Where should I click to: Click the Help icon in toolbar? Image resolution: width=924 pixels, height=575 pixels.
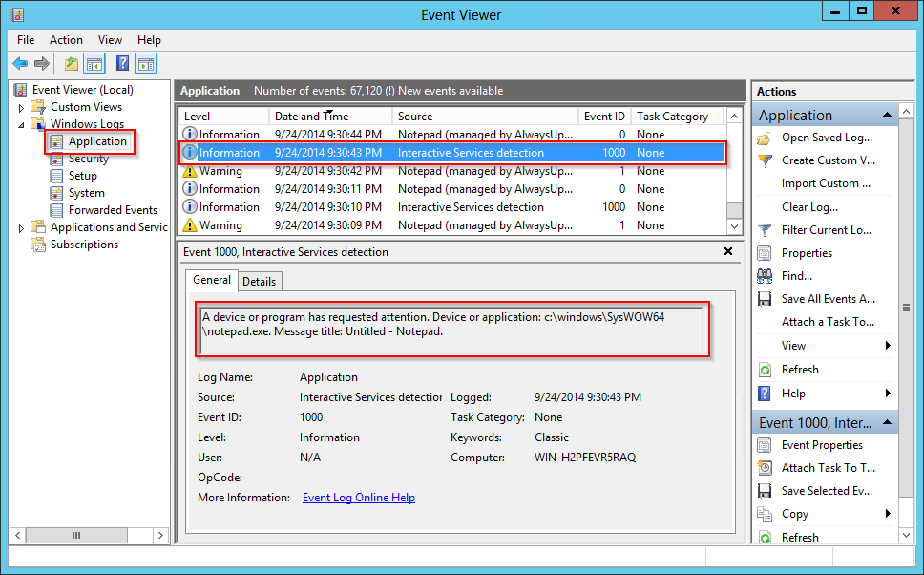(x=122, y=64)
